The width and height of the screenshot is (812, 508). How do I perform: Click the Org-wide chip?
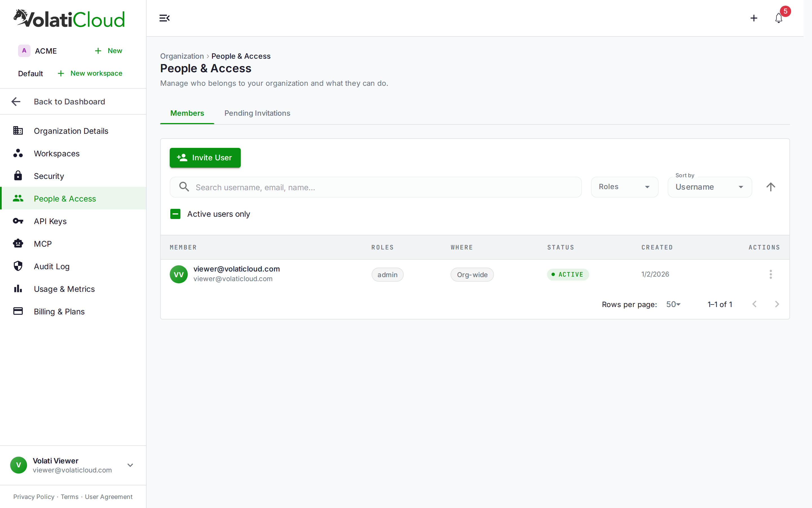pyautogui.click(x=472, y=275)
